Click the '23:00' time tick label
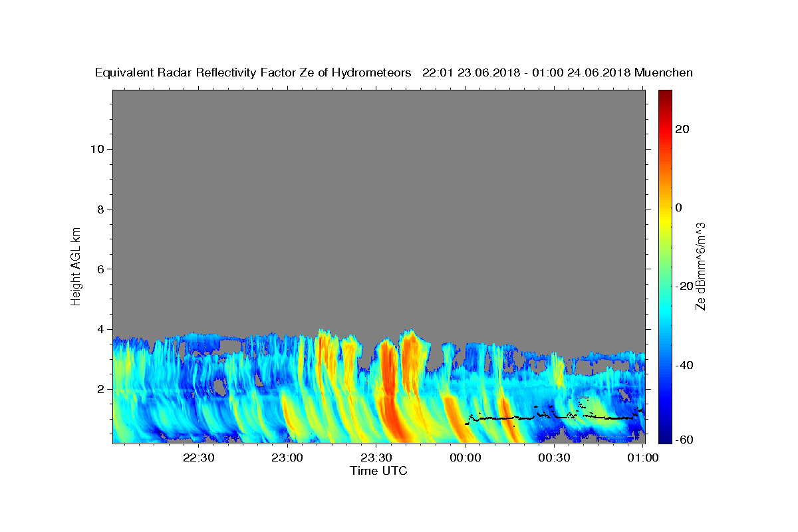Viewport: 798px width, 532px height. coord(287,458)
